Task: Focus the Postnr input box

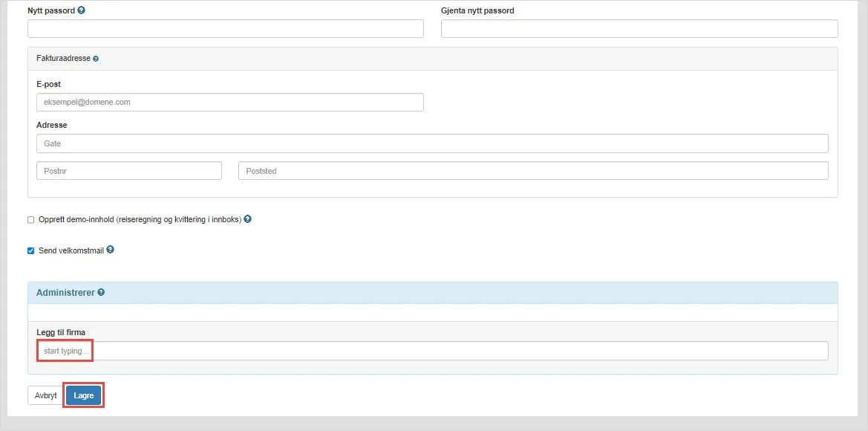Action: pos(128,171)
